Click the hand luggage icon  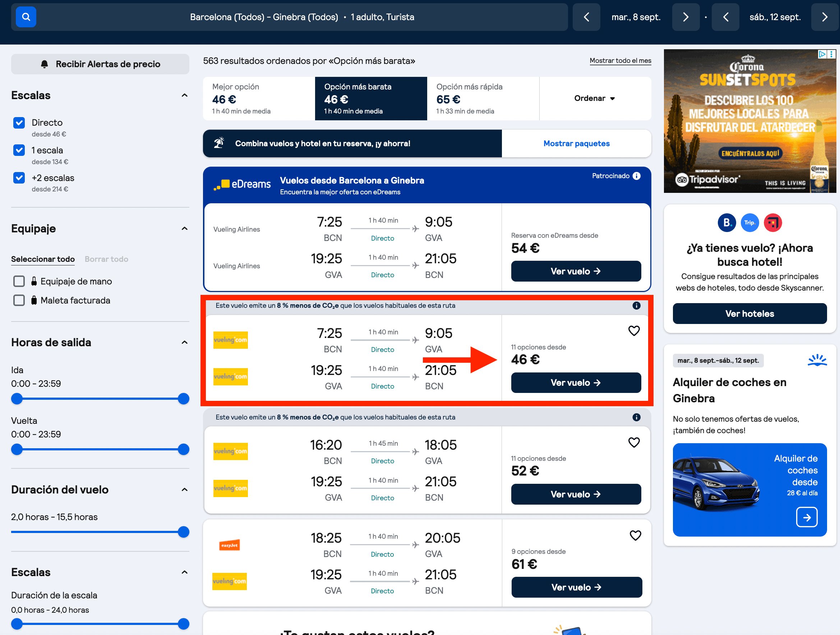click(x=34, y=281)
